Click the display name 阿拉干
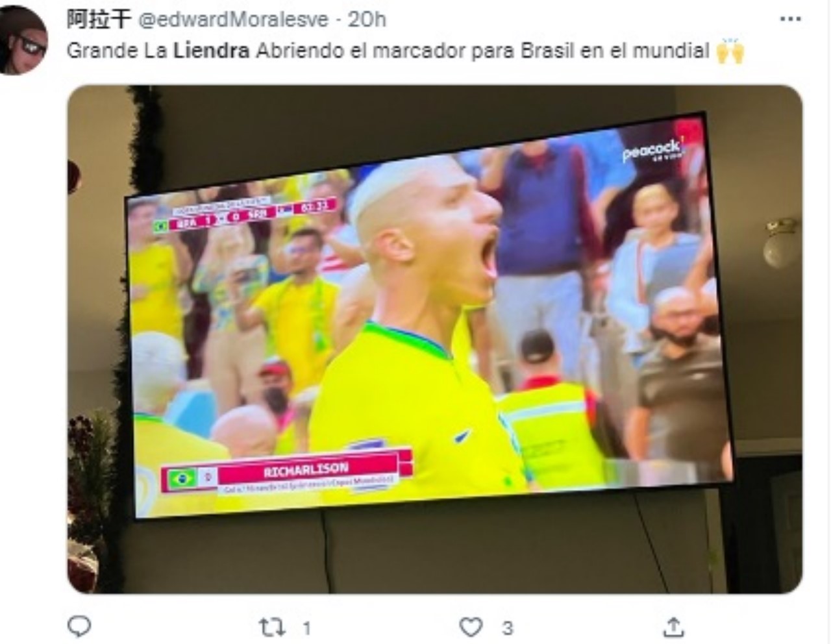The height and width of the screenshot is (644, 831). [99, 19]
